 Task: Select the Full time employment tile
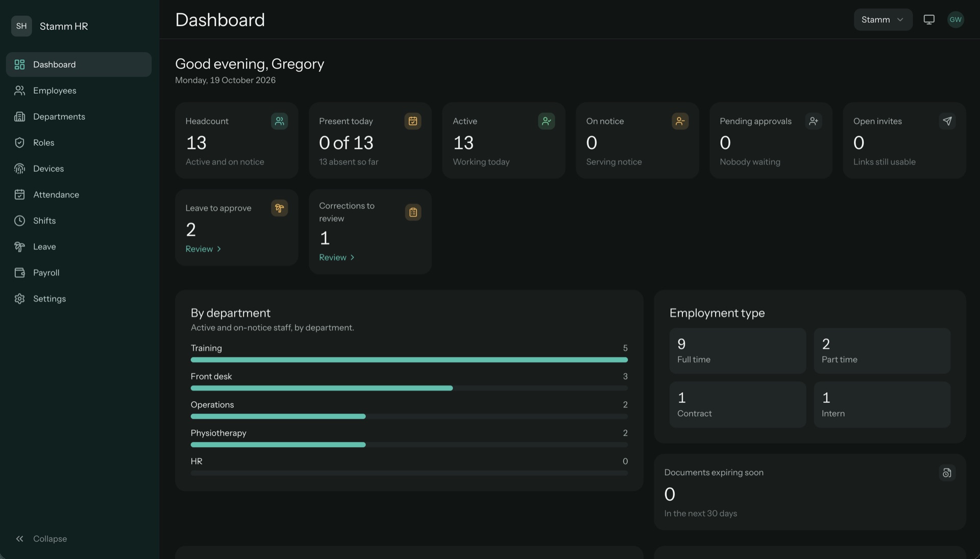(x=738, y=351)
